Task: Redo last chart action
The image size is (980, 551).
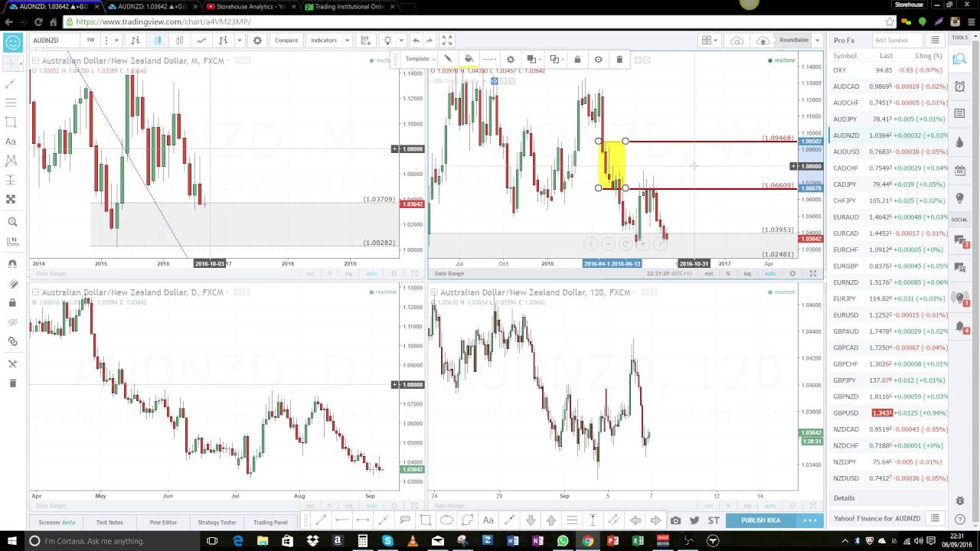Action: point(430,40)
